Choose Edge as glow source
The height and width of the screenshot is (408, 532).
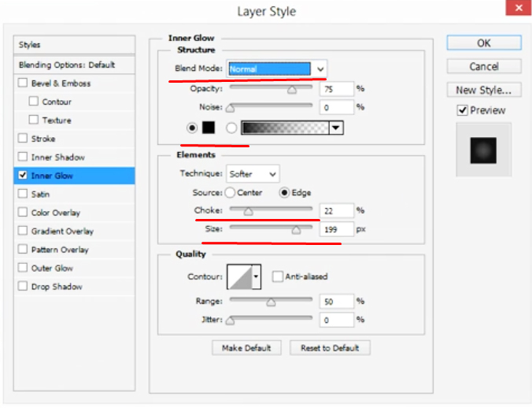[x=284, y=192]
